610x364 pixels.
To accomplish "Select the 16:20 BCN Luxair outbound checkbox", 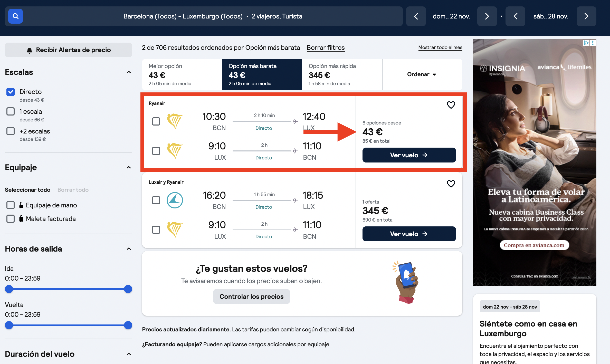I will 156,200.
